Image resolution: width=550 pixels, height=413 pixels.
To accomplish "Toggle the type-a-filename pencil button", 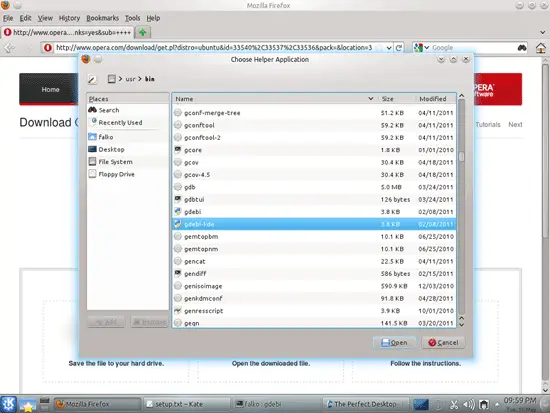I will 92,79.
